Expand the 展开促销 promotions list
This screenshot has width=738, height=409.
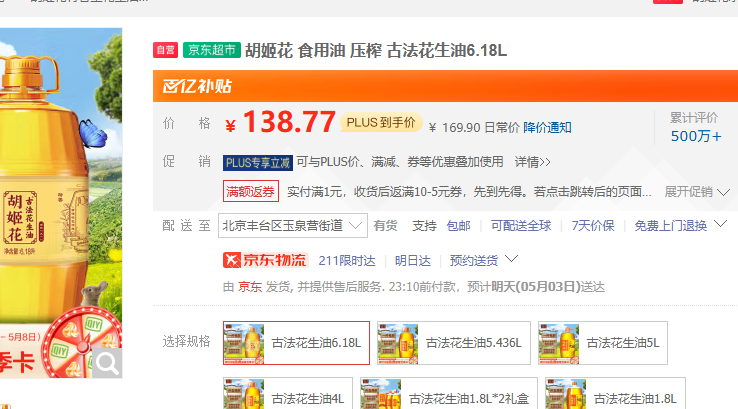tap(694, 191)
